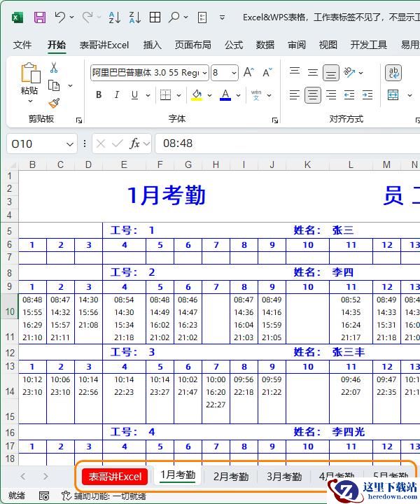
Task: Click the text orientation icon
Action: [349, 72]
